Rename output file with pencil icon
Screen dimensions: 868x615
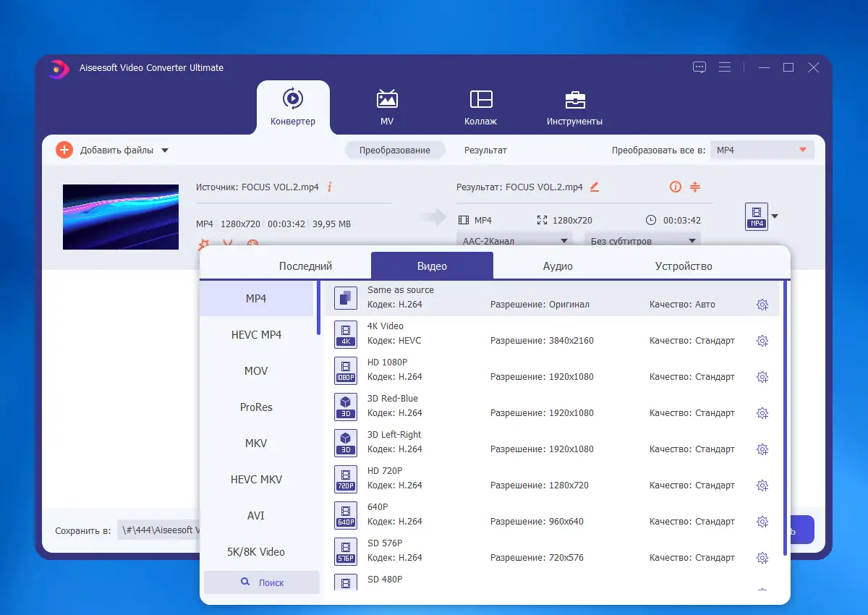[595, 187]
